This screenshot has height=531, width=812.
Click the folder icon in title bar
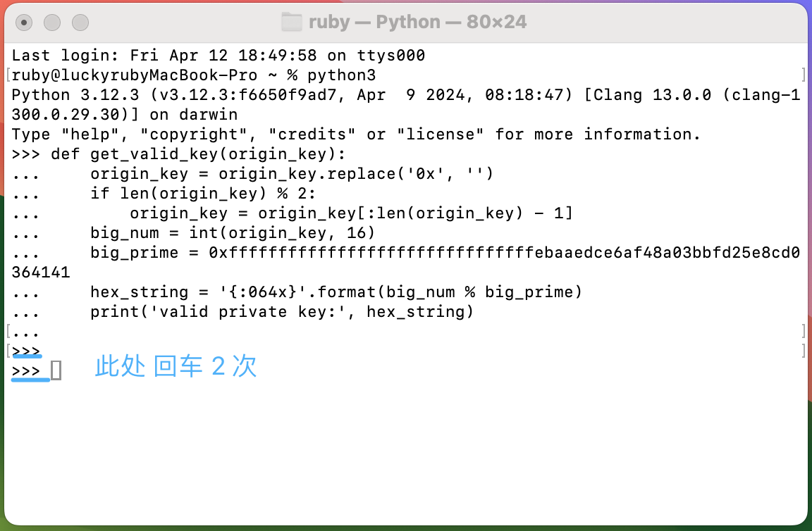292,22
